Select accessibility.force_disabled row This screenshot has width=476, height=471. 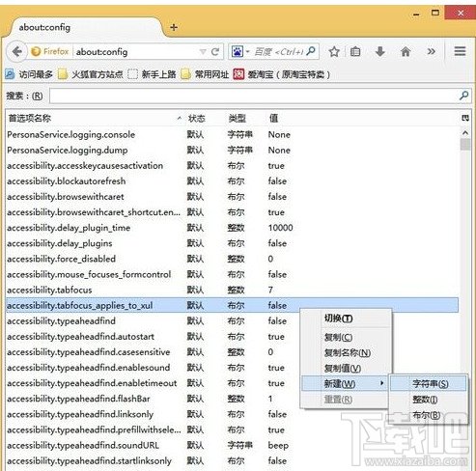232,259
